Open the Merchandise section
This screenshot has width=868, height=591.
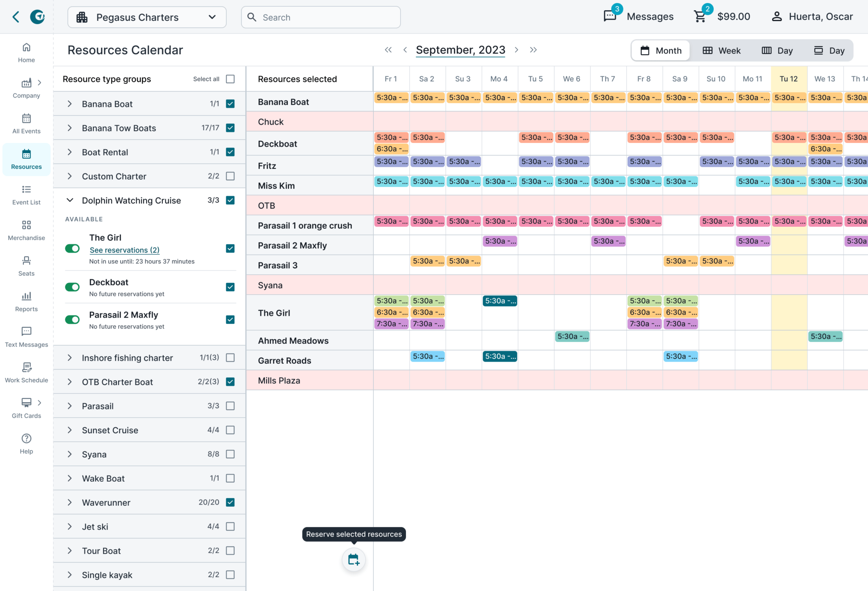tap(26, 230)
